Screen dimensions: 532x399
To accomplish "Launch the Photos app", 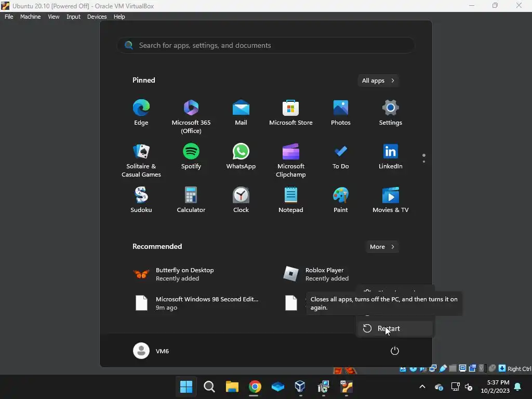I will point(341,113).
